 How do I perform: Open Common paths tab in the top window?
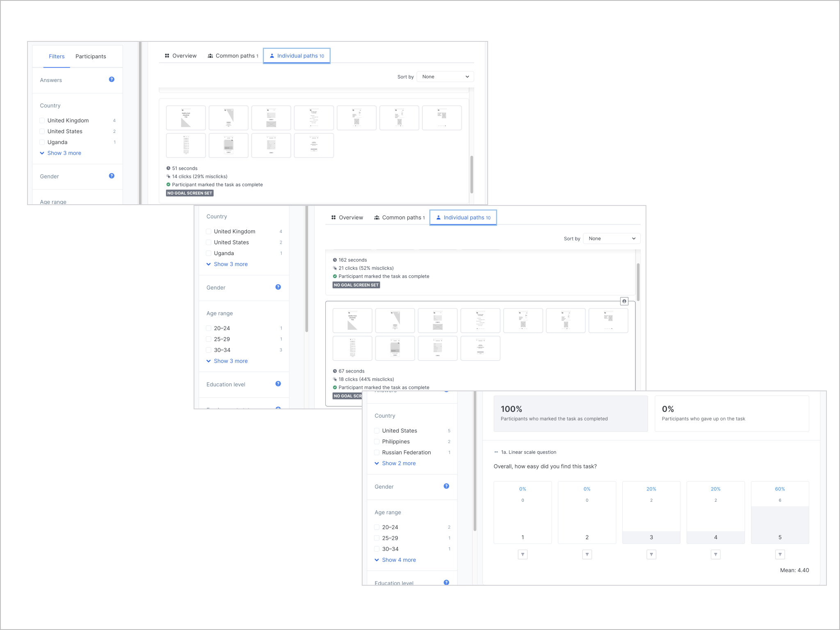(x=233, y=56)
